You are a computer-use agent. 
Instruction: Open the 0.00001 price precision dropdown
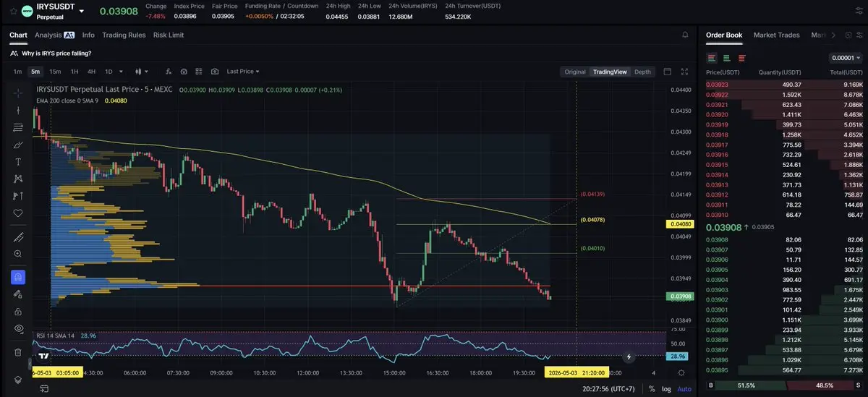point(846,58)
